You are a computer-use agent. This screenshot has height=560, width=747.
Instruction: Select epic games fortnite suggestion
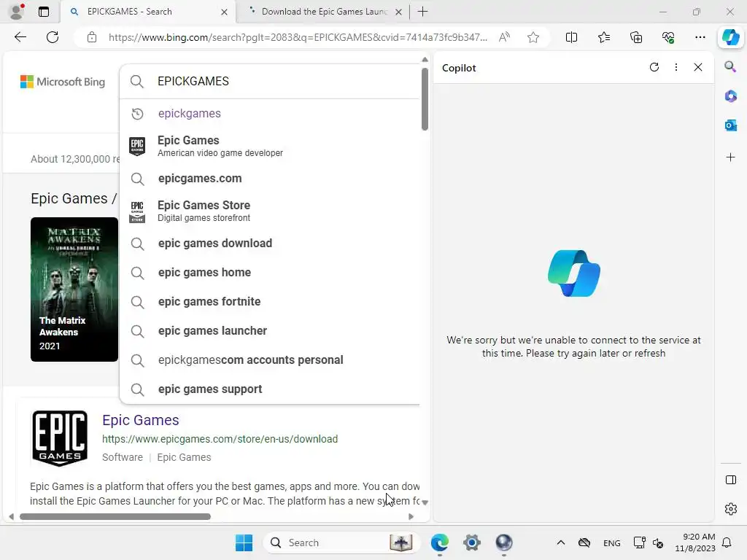(x=270, y=301)
